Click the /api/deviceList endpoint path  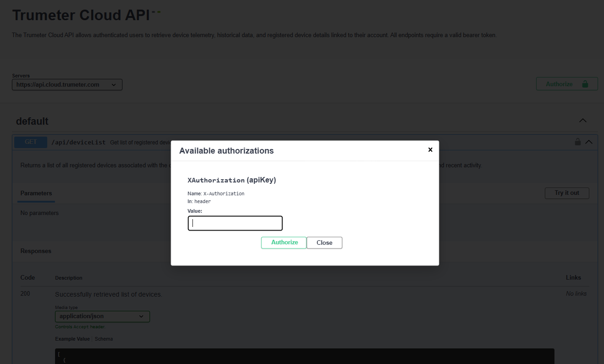click(79, 143)
